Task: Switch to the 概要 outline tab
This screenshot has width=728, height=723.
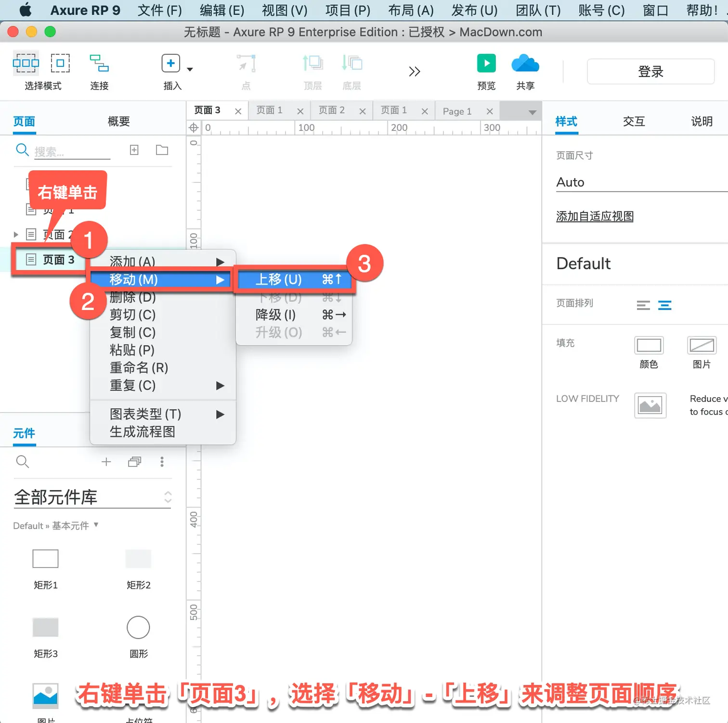Action: click(x=119, y=121)
